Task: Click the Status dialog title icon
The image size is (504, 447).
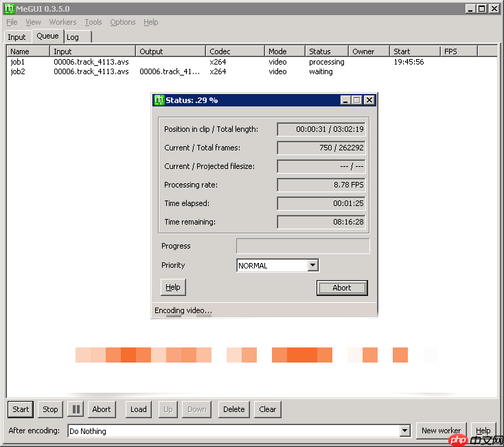Action: tap(159, 100)
